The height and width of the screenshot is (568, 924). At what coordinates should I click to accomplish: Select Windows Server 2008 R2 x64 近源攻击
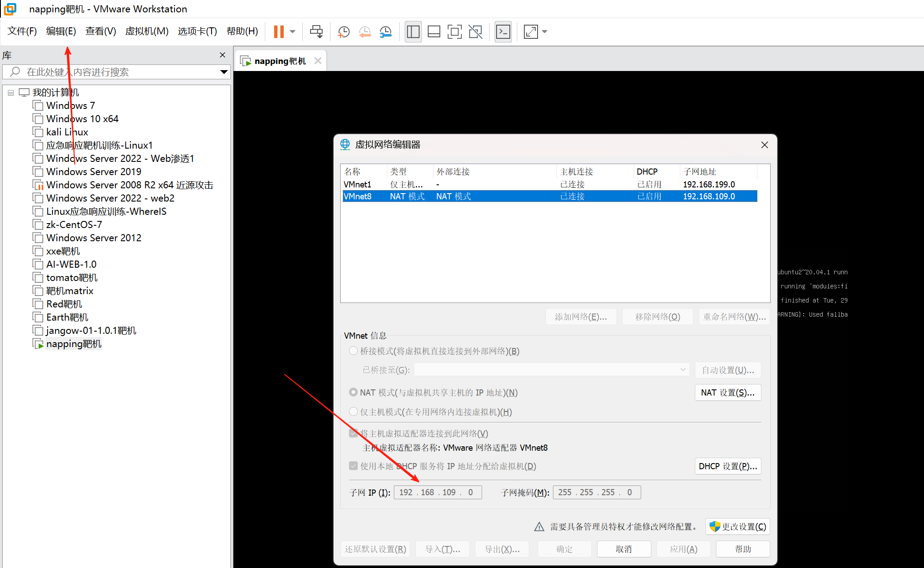130,185
